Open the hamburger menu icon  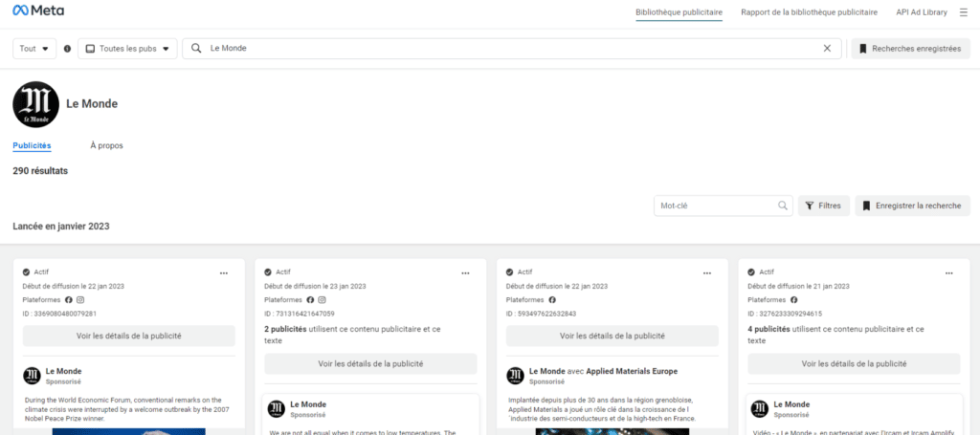coord(963,11)
